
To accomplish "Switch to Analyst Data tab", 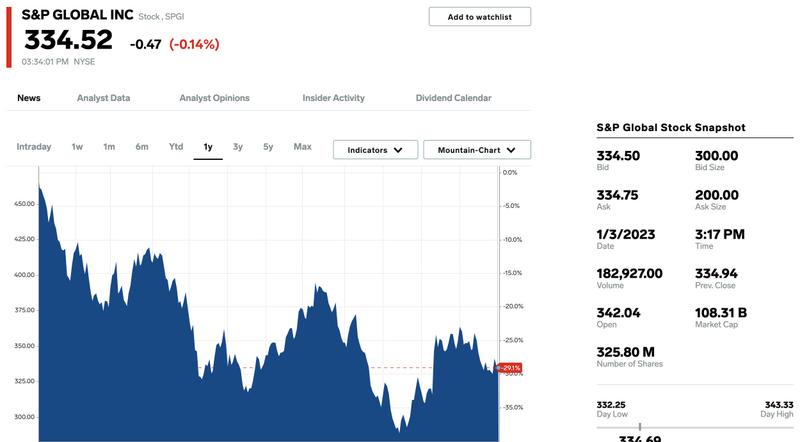I will (x=104, y=98).
